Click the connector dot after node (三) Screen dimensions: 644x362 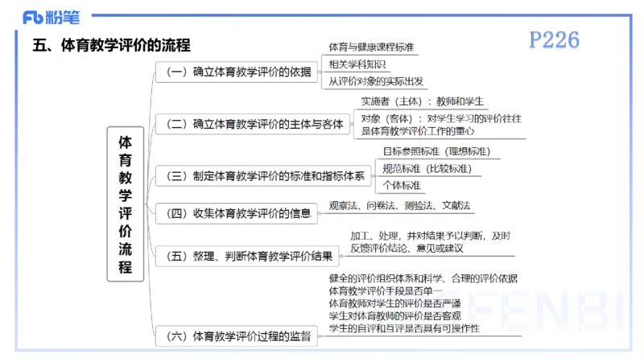374,176
